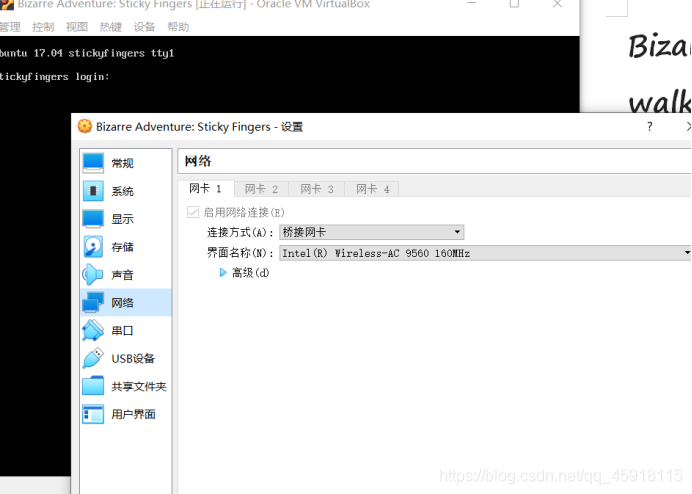Click the User Interface (用户界面) icon
Screen dimensions: 692x494
[x=93, y=414]
